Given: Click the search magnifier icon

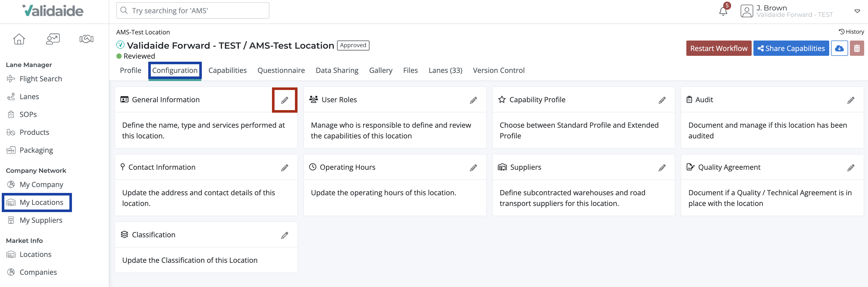Looking at the screenshot, I should coord(124,10).
